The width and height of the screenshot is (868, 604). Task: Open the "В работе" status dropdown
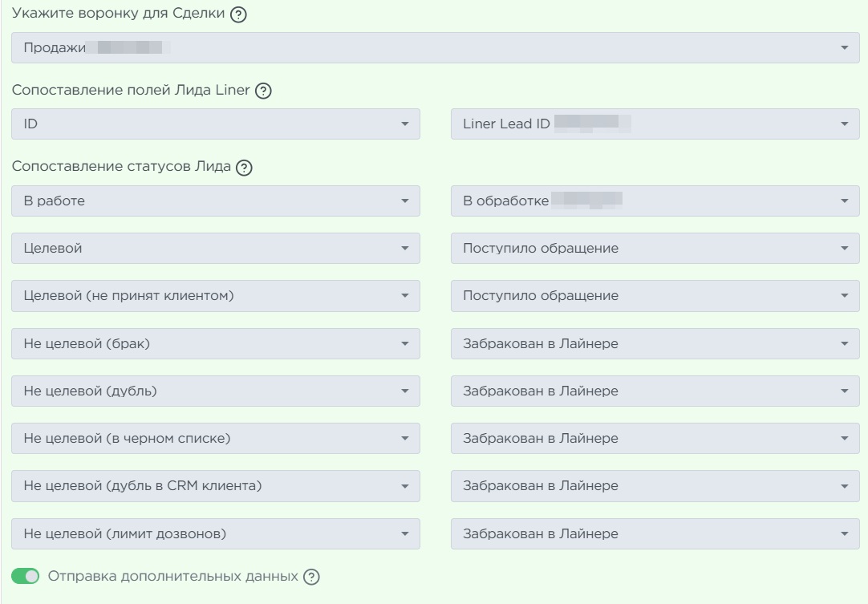point(216,201)
